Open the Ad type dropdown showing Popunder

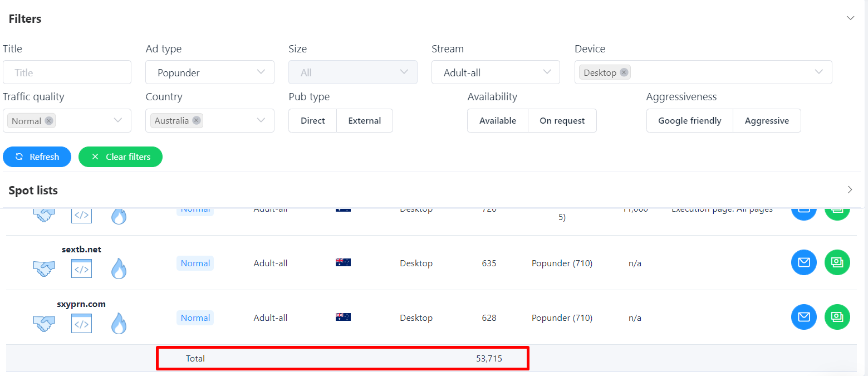209,72
